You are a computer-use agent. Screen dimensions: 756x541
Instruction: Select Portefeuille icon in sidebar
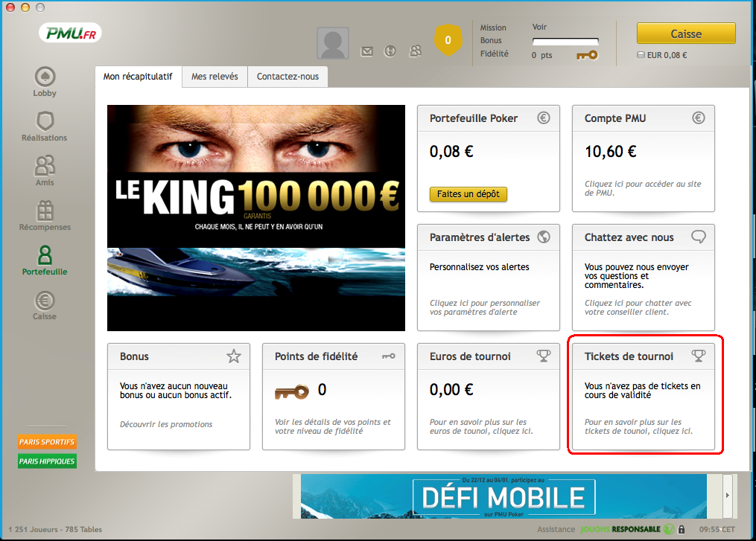coord(45,255)
